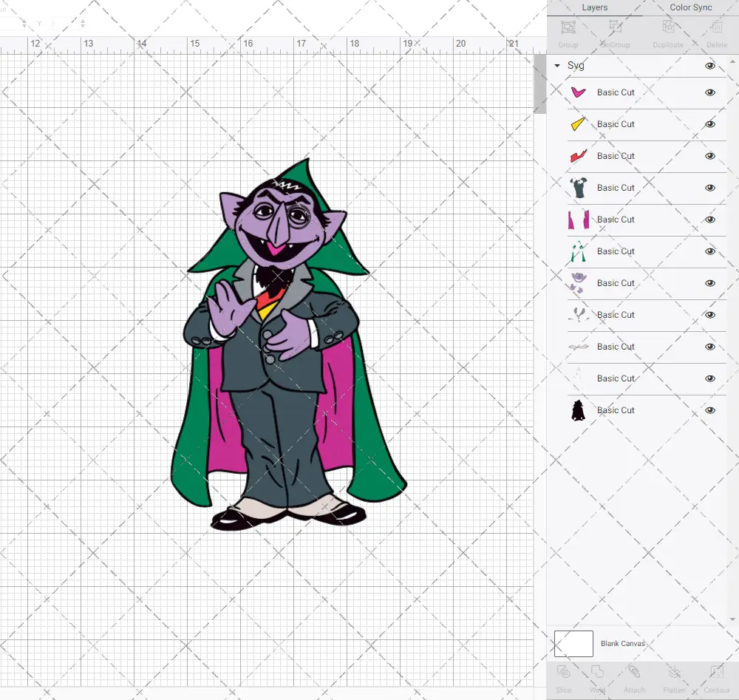This screenshot has height=700, width=739.
Task: Hide the green cape layer
Action: tap(709, 251)
